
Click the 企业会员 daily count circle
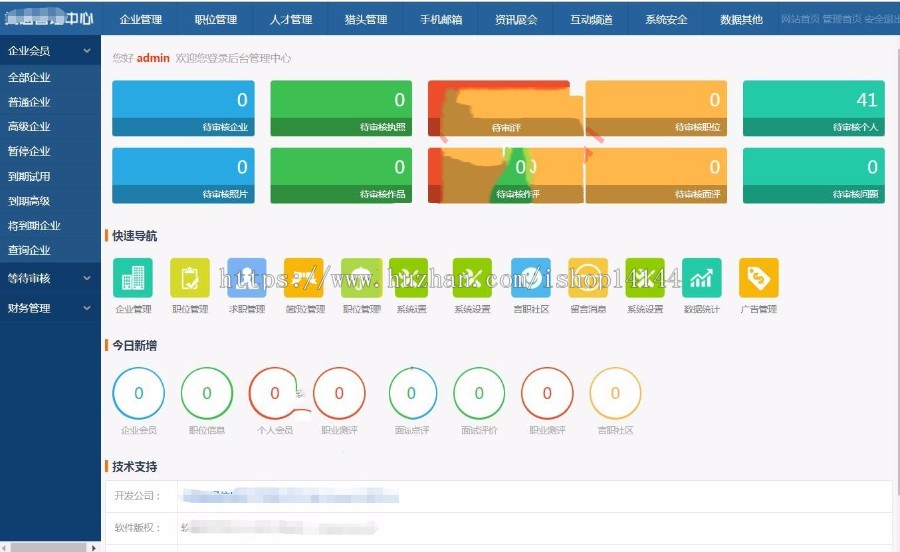[138, 393]
